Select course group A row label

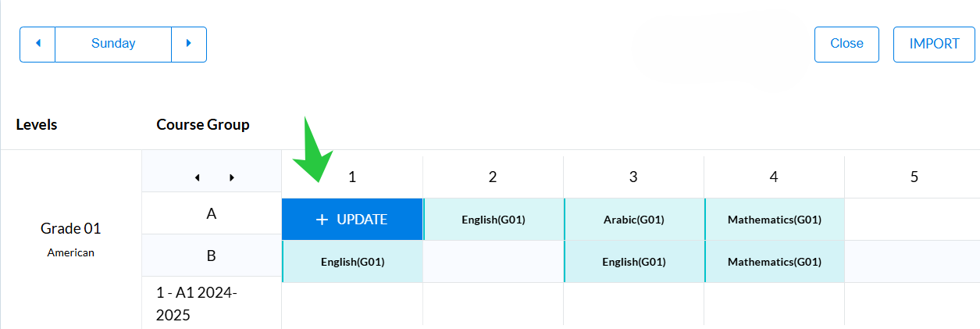[x=211, y=213]
